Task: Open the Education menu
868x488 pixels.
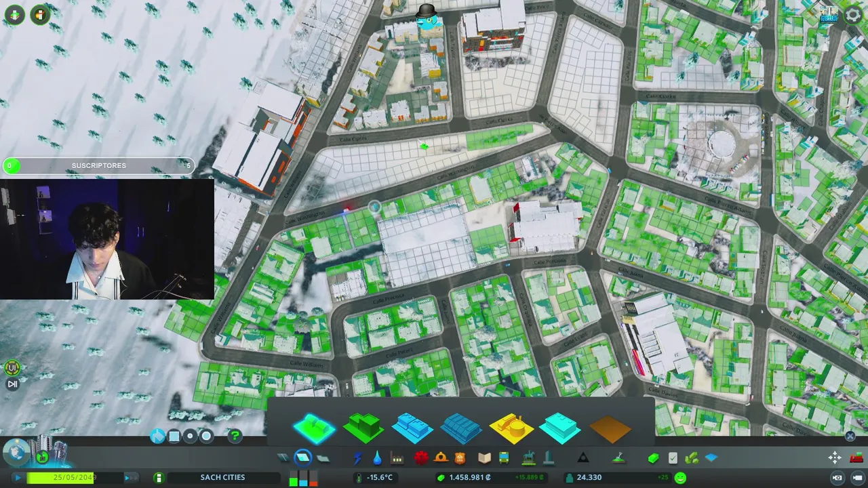Action: point(484,459)
